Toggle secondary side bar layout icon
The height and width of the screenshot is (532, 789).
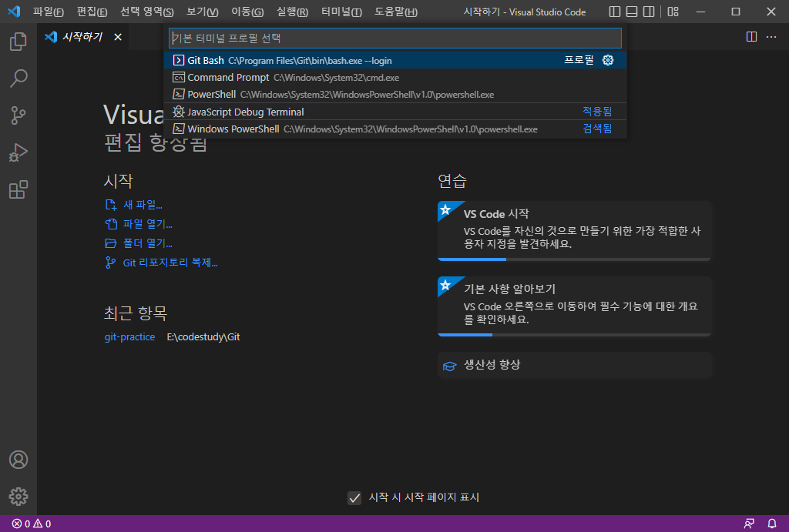click(x=649, y=12)
